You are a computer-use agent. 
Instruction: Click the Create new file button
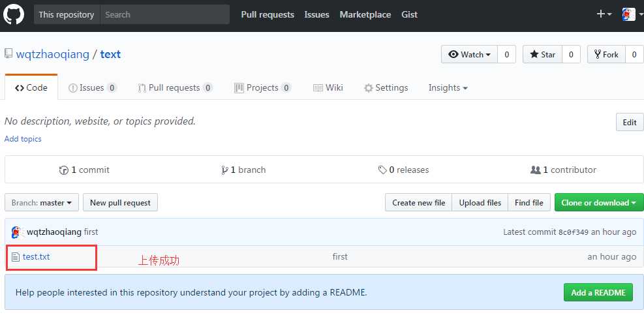[418, 202]
